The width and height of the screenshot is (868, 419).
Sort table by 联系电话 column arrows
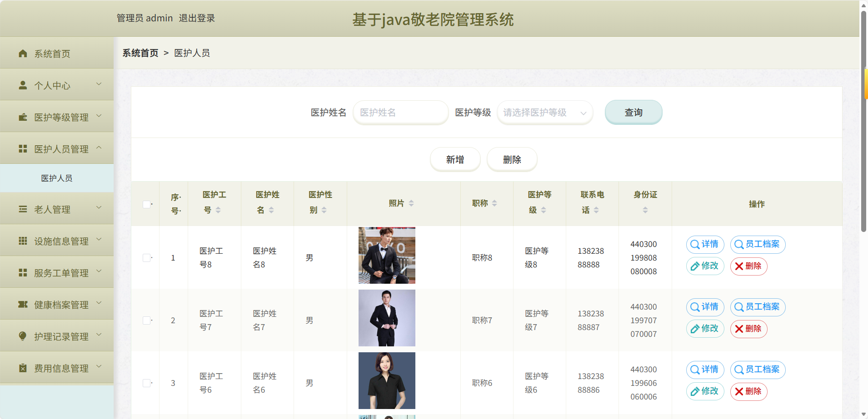pyautogui.click(x=596, y=210)
